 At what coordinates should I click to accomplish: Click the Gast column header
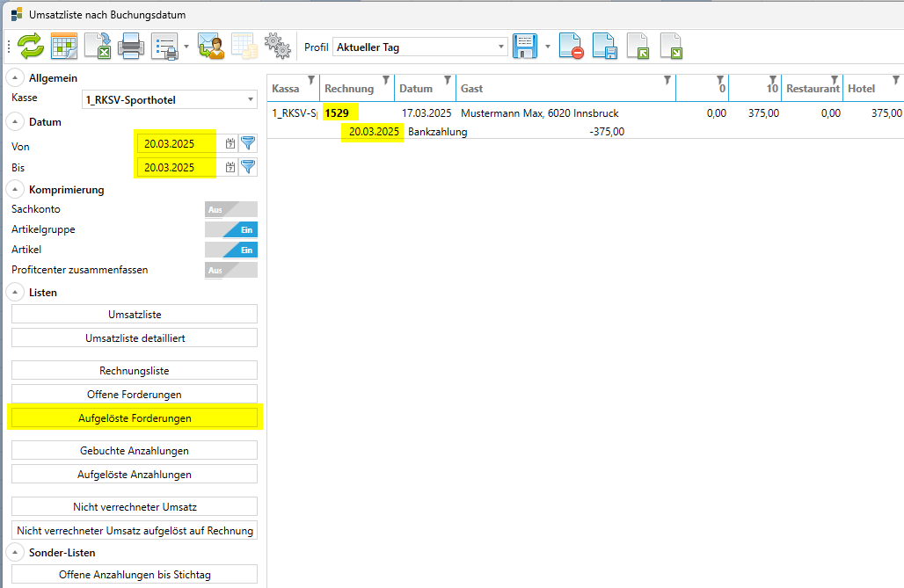(x=563, y=88)
